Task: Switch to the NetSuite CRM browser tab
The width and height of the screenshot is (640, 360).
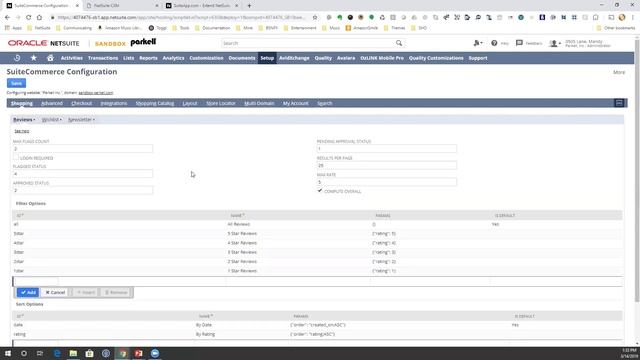Action: pyautogui.click(x=122, y=6)
